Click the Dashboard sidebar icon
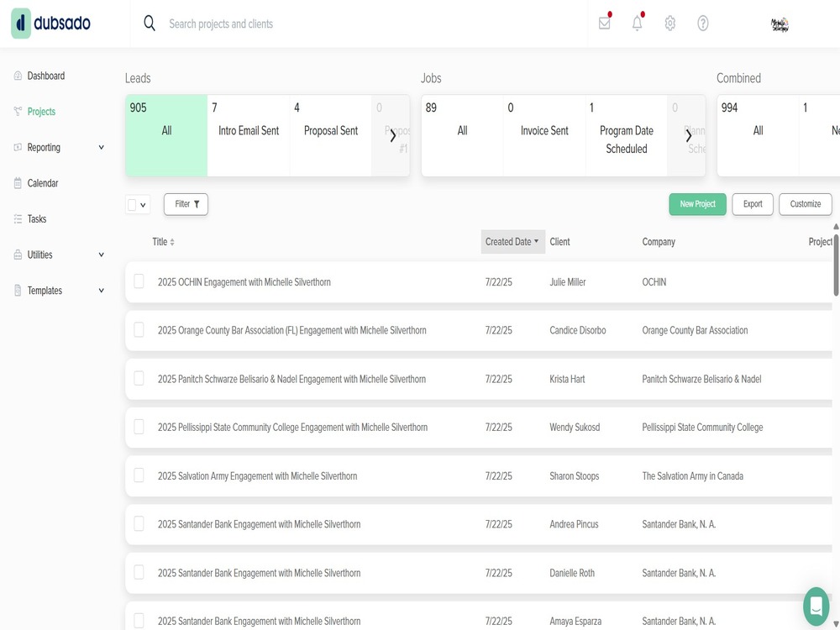 pos(18,76)
